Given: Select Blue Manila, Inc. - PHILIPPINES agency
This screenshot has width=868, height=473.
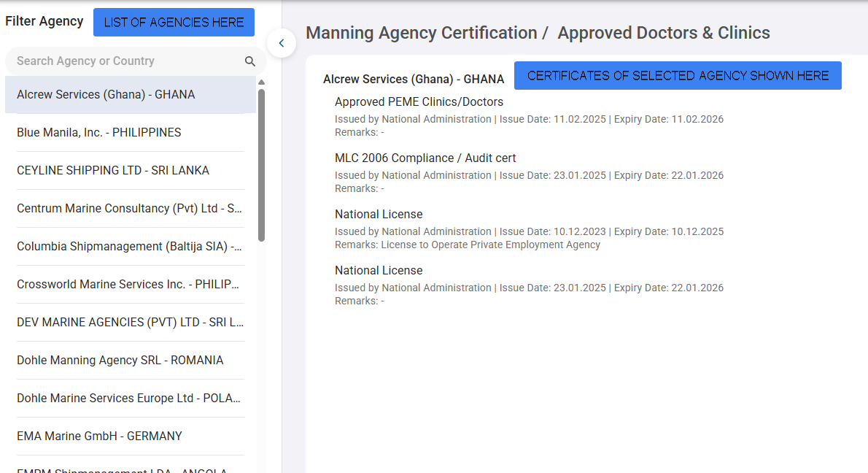Looking at the screenshot, I should pos(131,132).
